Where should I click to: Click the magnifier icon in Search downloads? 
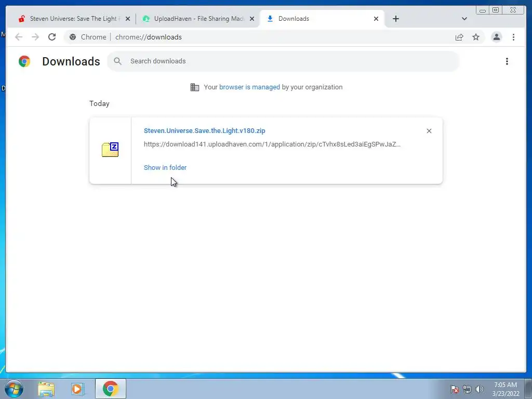(118, 61)
